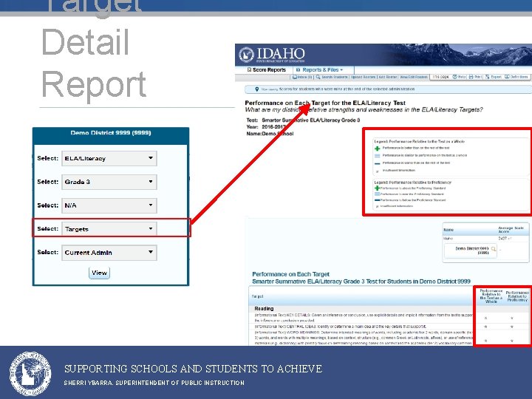Screen dimensions: 532x399
Task: Open the ELA/Literacy subject dropdown
Action: point(109,158)
